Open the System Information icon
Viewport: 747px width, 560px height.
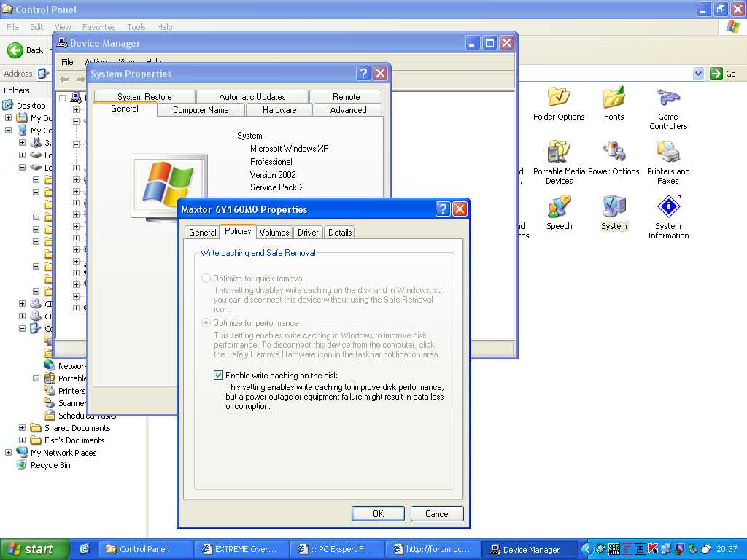coord(668,217)
